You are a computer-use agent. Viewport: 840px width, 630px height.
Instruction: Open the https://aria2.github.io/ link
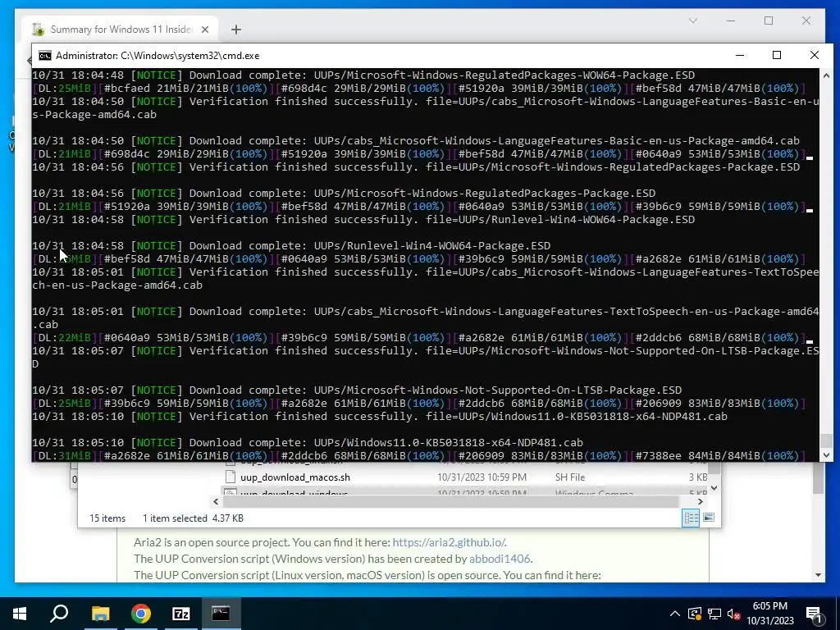449,542
